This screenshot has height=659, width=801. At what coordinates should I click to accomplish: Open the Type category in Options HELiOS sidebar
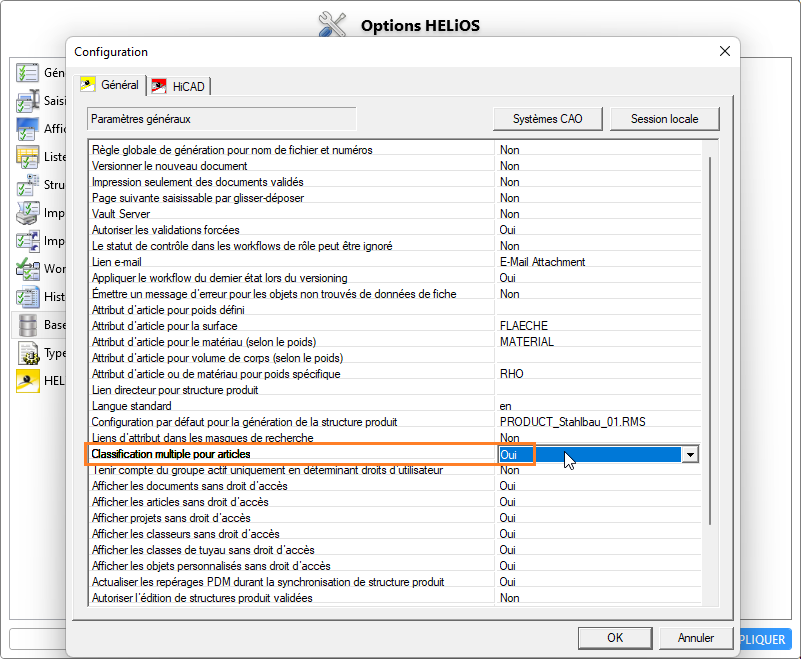pos(40,353)
